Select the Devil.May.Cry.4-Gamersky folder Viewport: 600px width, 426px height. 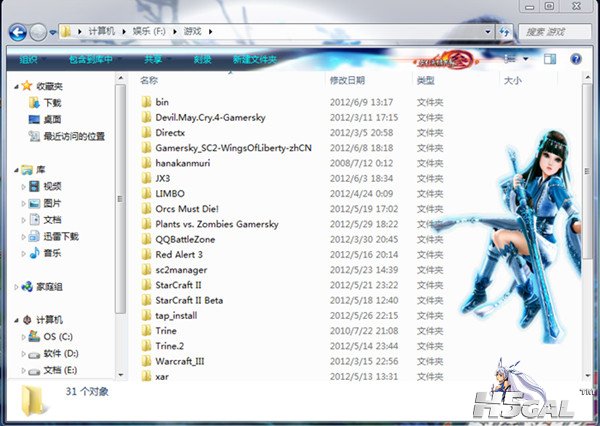coord(210,118)
